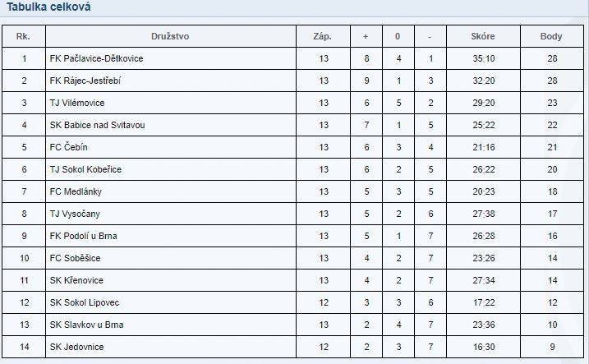Click the Body column header
This screenshot has width=589, height=364.
(x=551, y=36)
